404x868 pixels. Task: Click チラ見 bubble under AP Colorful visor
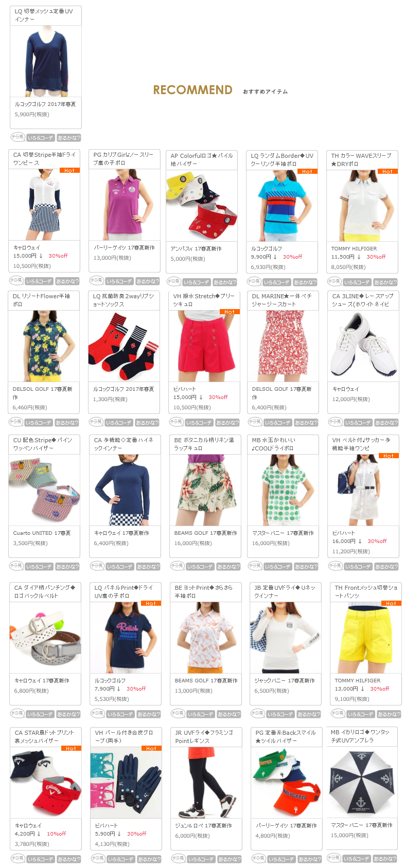click(x=173, y=282)
